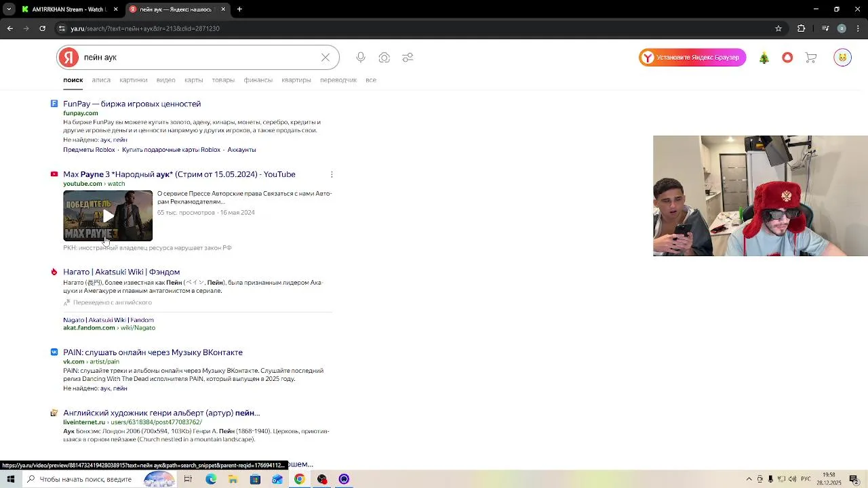Open Task View on taskbar
Image resolution: width=868 pixels, height=488 pixels.
point(188,479)
